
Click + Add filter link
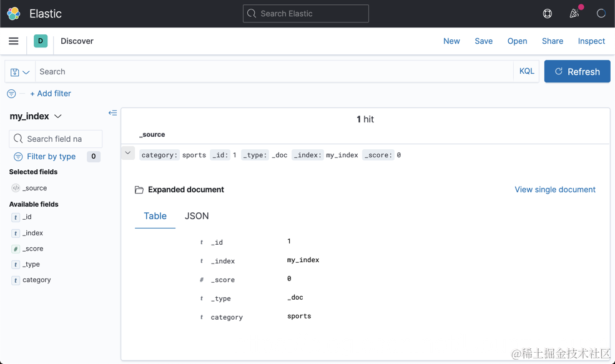pyautogui.click(x=51, y=94)
